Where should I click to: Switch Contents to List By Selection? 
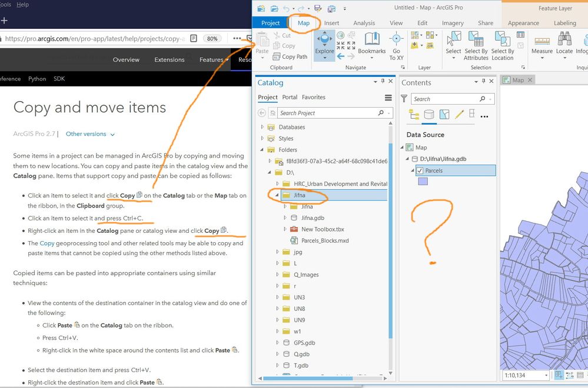(444, 115)
